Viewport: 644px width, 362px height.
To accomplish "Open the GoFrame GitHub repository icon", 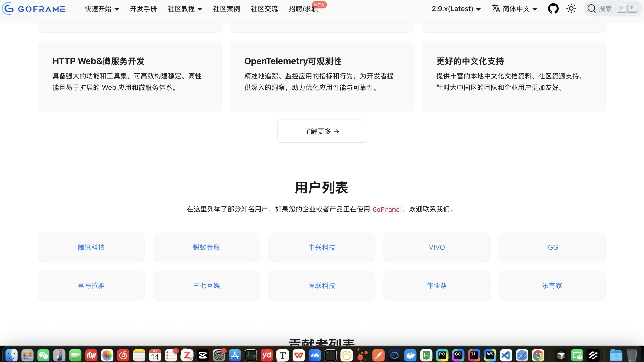I will tap(553, 8).
